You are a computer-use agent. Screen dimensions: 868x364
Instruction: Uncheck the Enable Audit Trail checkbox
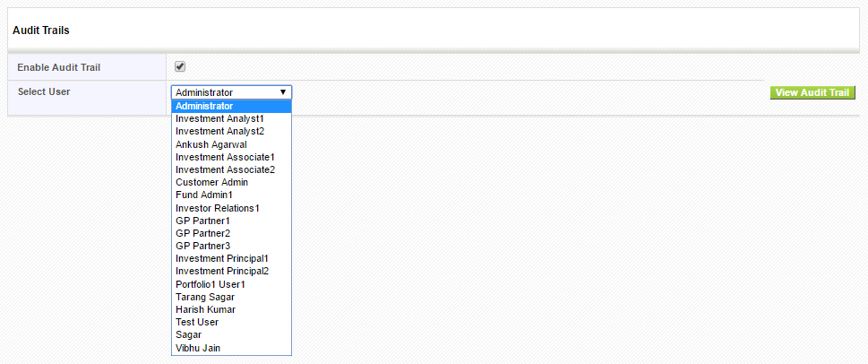pyautogui.click(x=179, y=66)
